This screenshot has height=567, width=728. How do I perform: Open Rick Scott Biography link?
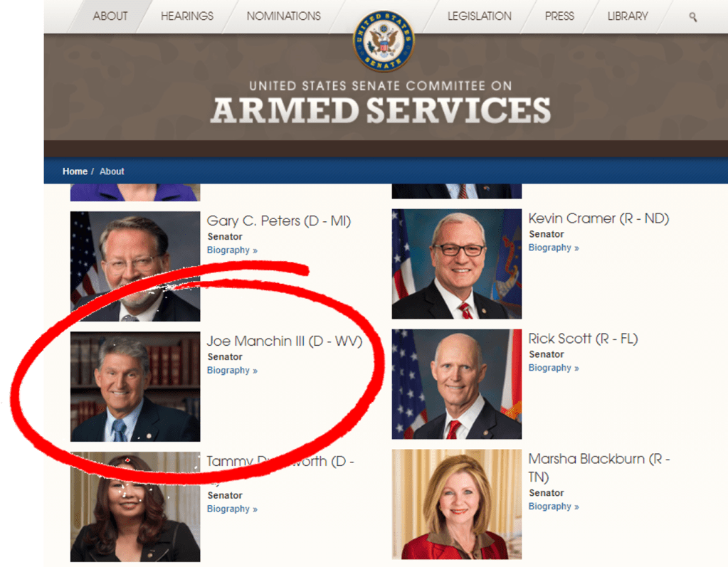coord(554,368)
